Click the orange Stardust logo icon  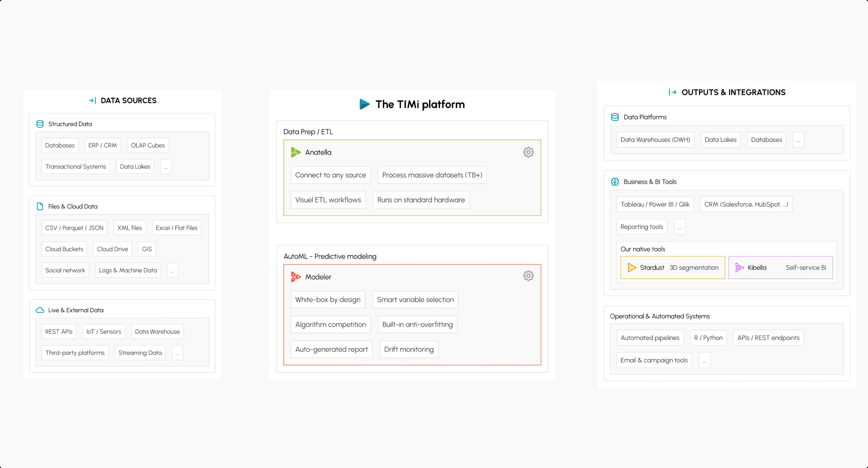(x=631, y=267)
